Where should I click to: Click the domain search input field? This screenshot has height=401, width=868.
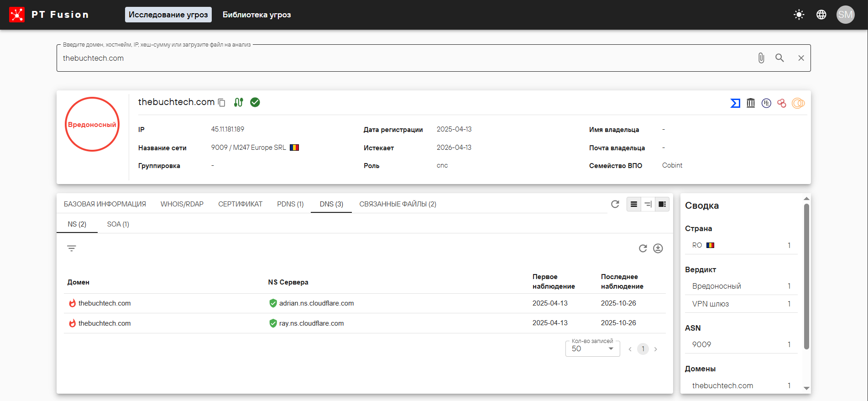click(x=402, y=58)
